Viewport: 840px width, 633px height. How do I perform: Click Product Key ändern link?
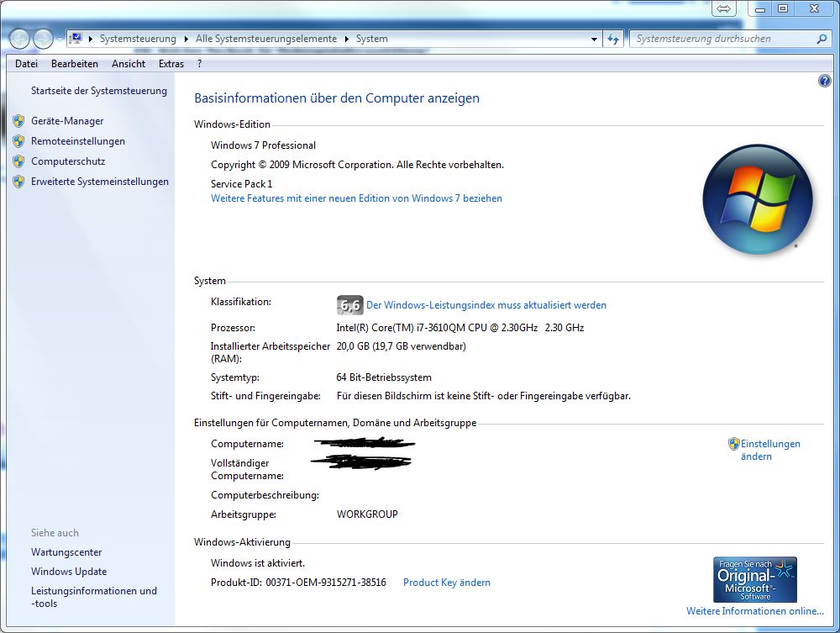446,583
